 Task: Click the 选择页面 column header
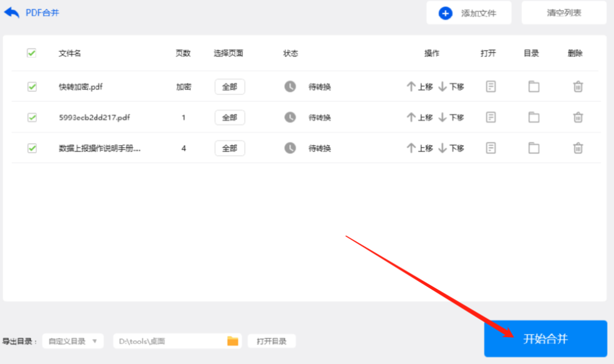228,53
